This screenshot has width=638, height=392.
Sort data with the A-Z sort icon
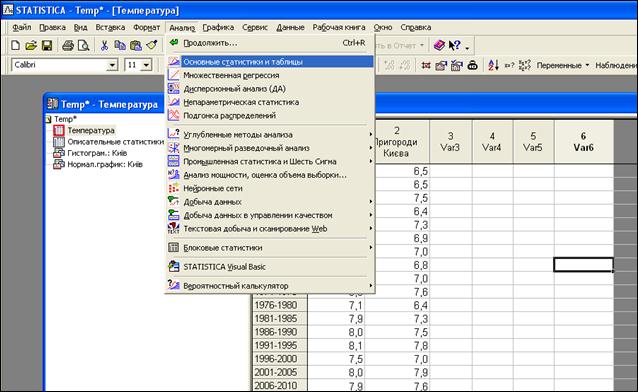tap(493, 65)
